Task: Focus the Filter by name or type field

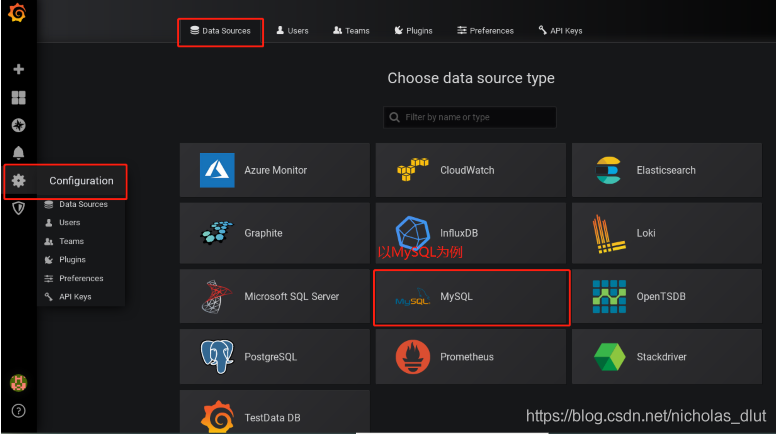Action: (470, 117)
